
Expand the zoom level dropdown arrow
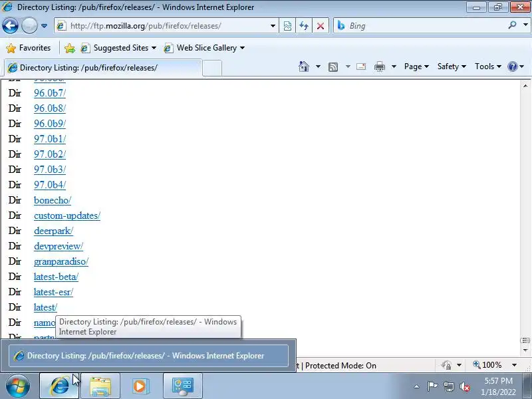tap(514, 365)
